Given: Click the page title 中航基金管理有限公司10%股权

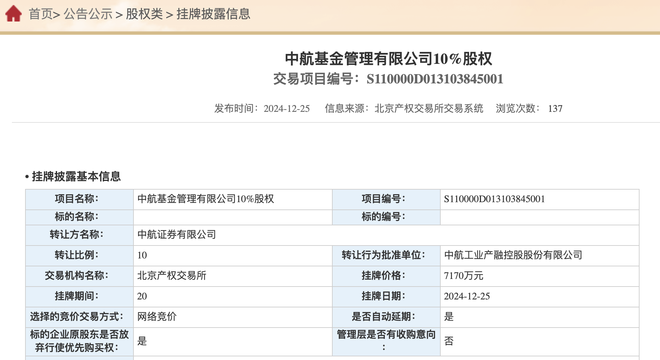Looking at the screenshot, I should [x=388, y=59].
